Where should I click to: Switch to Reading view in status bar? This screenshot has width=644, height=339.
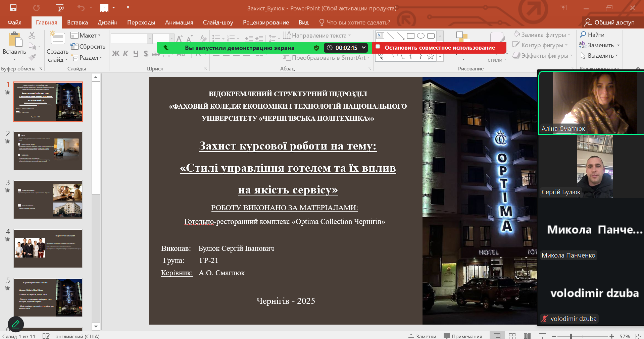pos(527,336)
